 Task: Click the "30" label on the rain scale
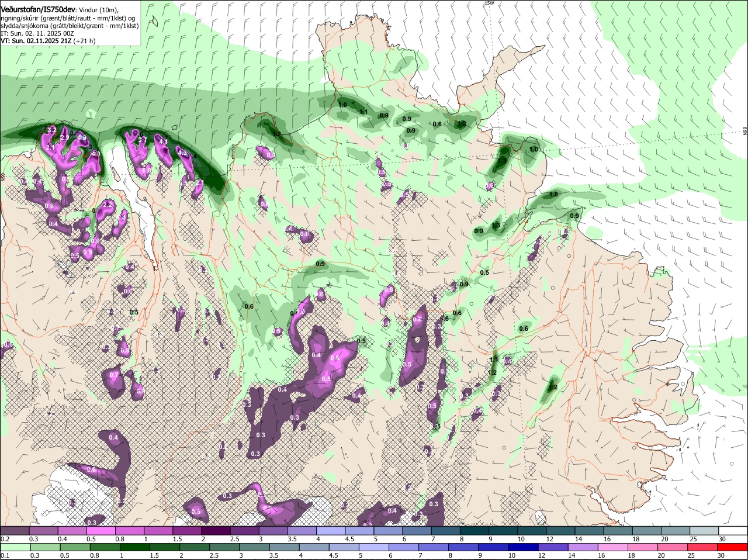point(721,555)
